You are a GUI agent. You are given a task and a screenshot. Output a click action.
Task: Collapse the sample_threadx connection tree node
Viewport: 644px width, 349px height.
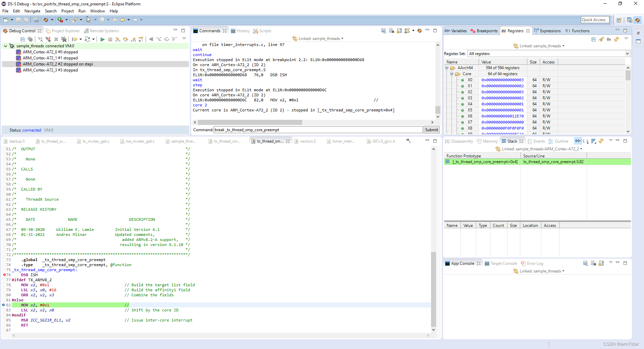point(5,46)
